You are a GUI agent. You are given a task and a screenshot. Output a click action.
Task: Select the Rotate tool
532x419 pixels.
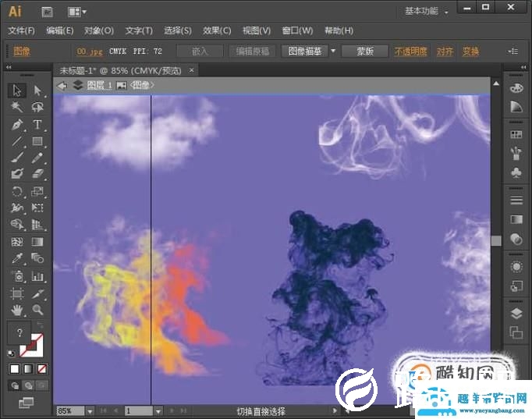(x=16, y=191)
